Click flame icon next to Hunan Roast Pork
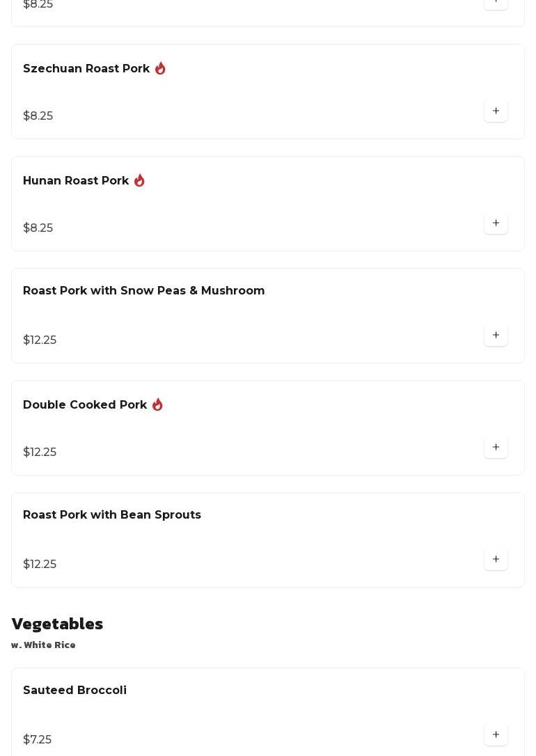The height and width of the screenshot is (756, 536). point(139,180)
